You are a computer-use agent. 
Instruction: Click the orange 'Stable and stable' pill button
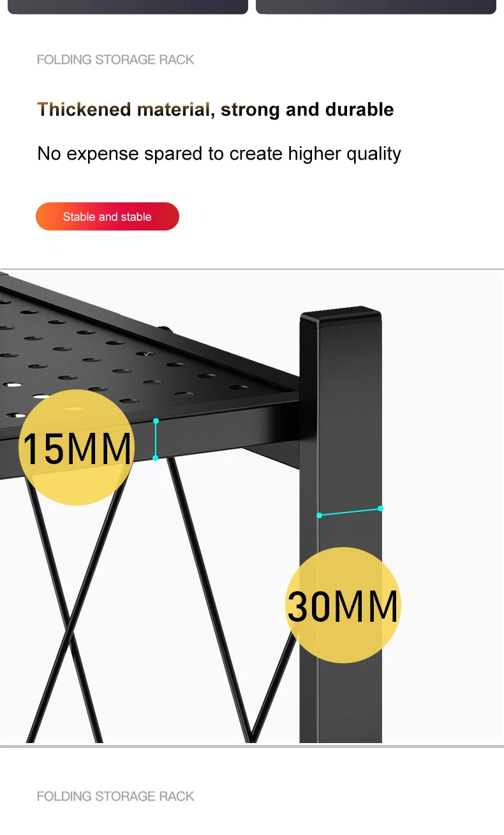(107, 216)
